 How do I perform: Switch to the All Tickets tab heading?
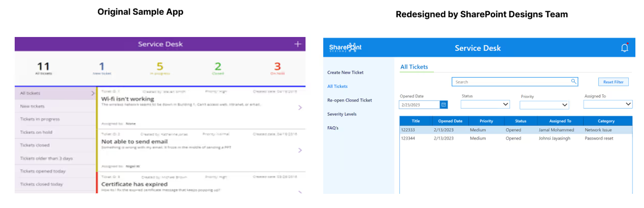[414, 66]
